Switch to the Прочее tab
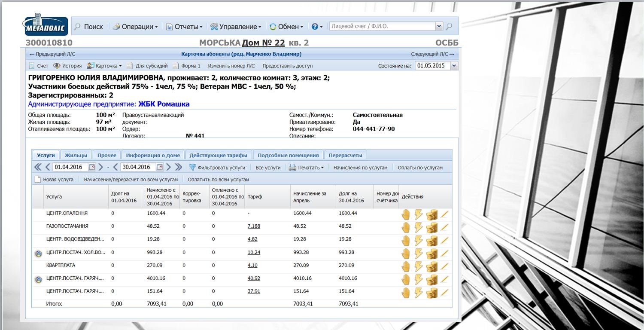This screenshot has width=644, height=330. point(106,155)
